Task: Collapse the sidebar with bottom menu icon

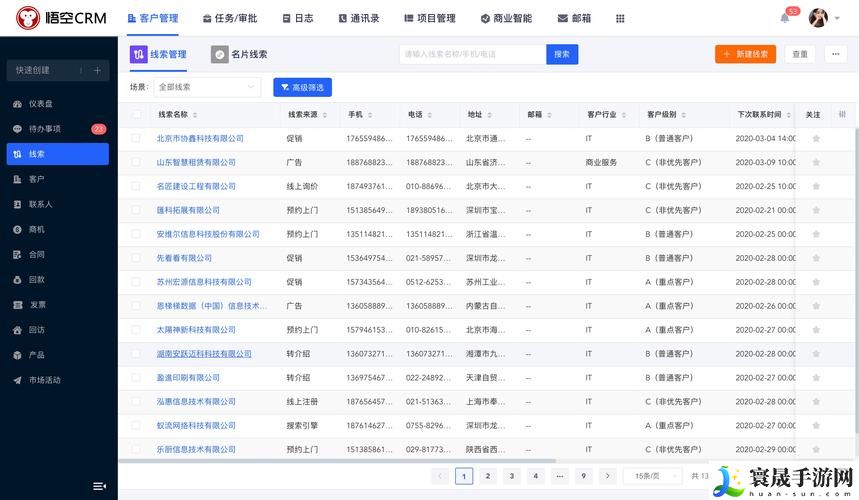Action: pos(99,486)
